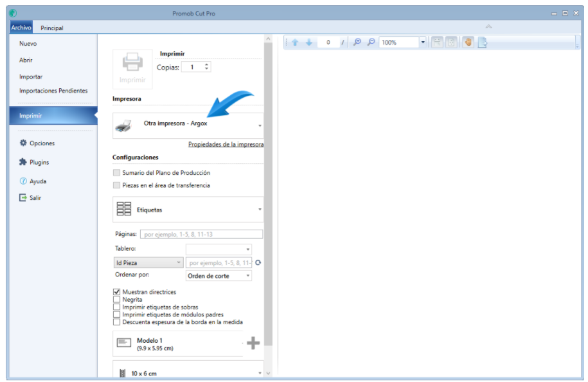Click the Ayuda question mark icon
Screen dimensions: 588x382
coord(23,181)
